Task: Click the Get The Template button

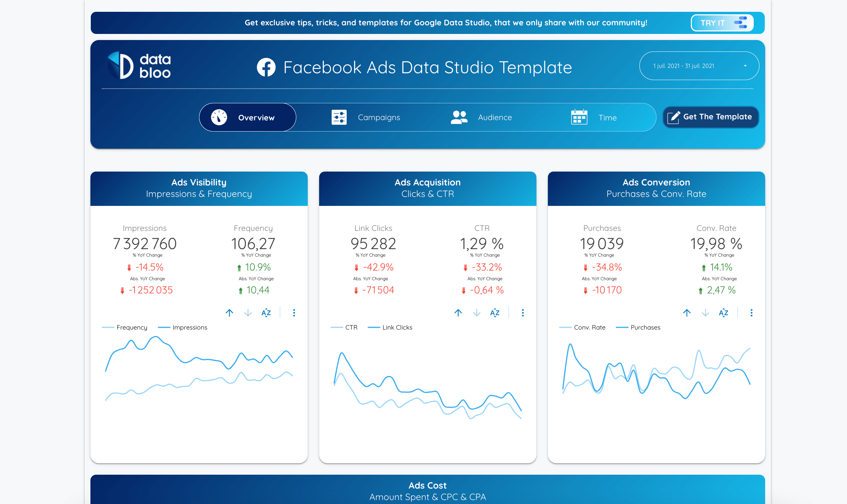Action: click(x=710, y=117)
